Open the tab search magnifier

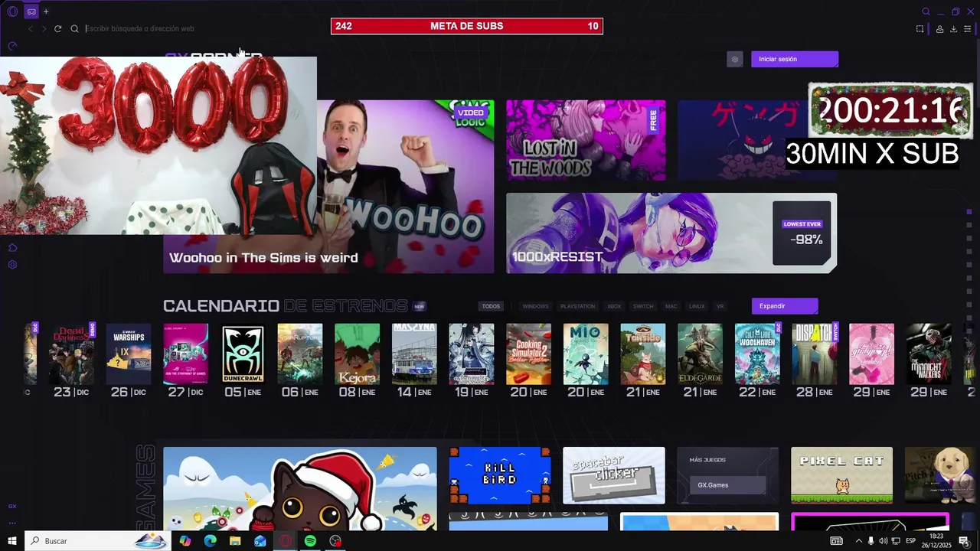926,11
